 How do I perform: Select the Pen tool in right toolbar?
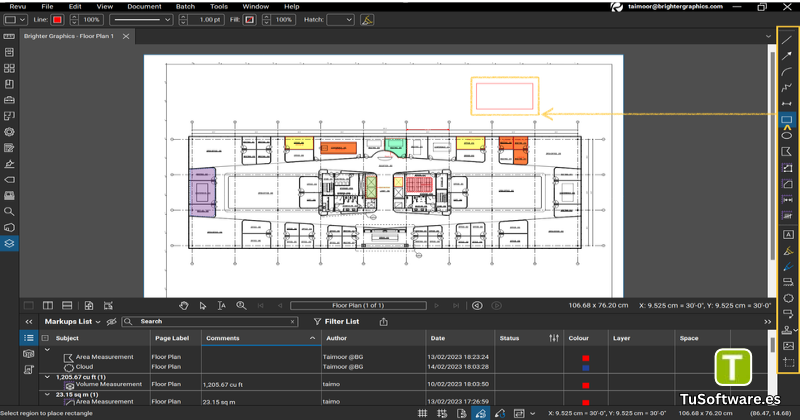(x=788, y=266)
